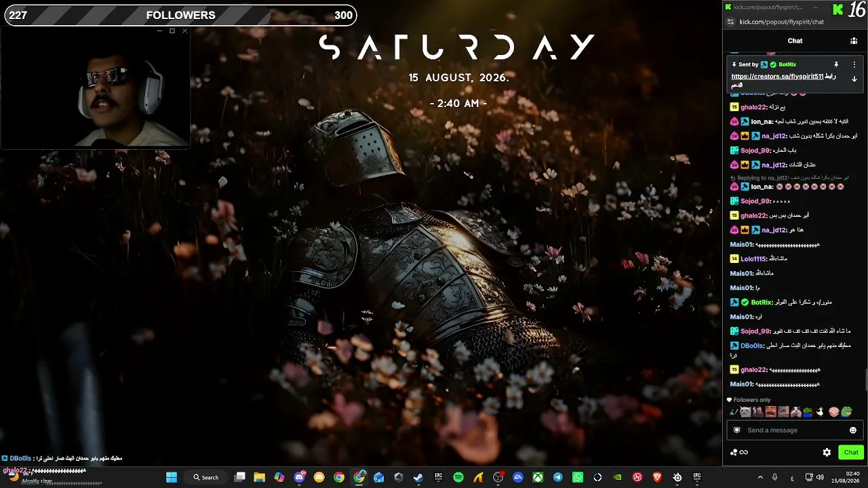Send message with green Chat button
Screen dimensions: 868x488
(x=851, y=452)
